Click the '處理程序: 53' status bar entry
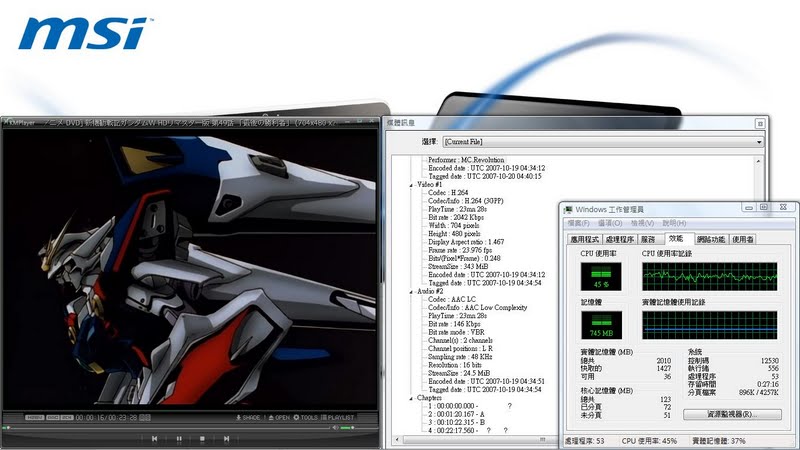Viewport: 800px width, 450px height. [x=585, y=441]
